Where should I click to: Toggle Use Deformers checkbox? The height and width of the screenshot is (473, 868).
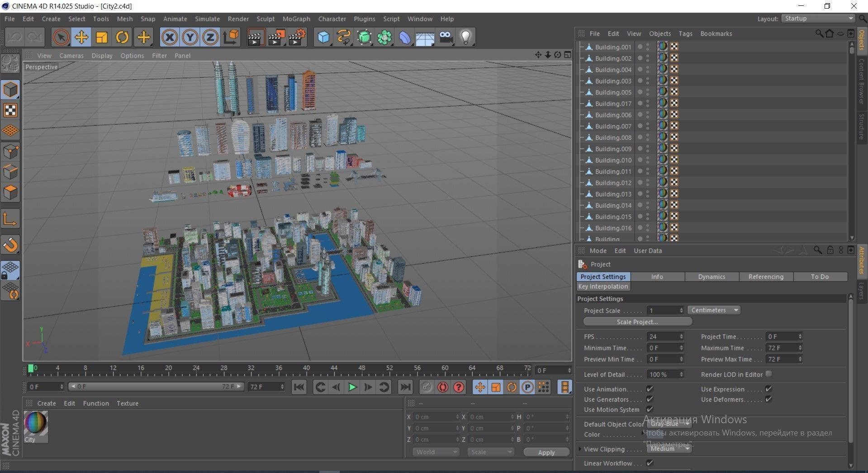768,399
